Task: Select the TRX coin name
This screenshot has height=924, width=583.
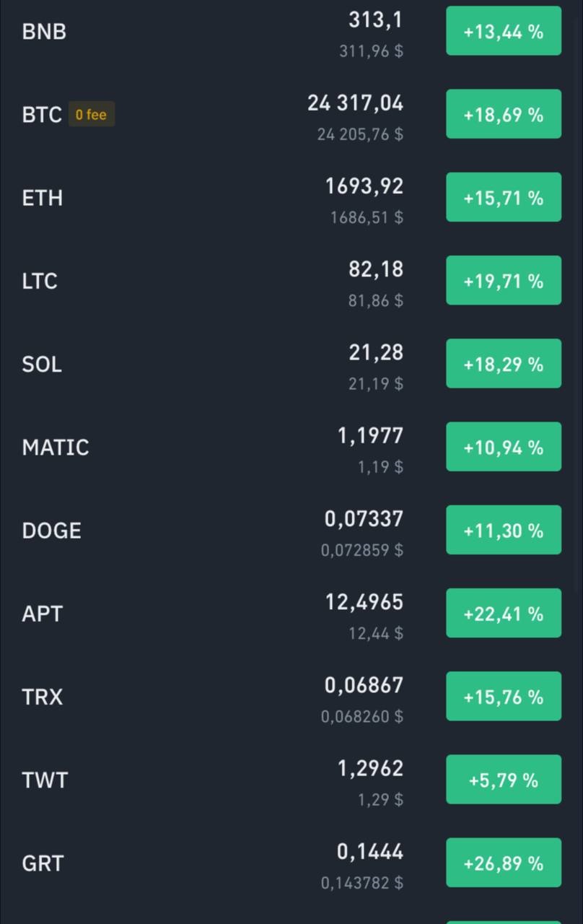Action: click(x=43, y=697)
